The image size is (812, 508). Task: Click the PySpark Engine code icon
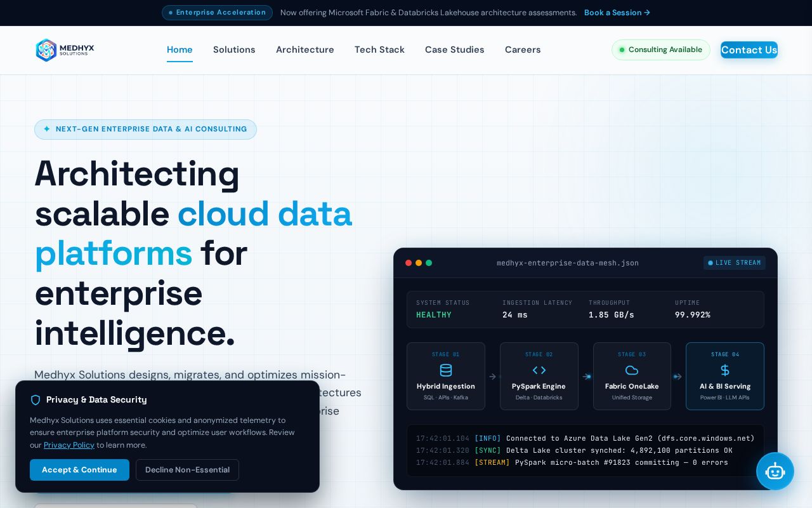[x=539, y=370]
